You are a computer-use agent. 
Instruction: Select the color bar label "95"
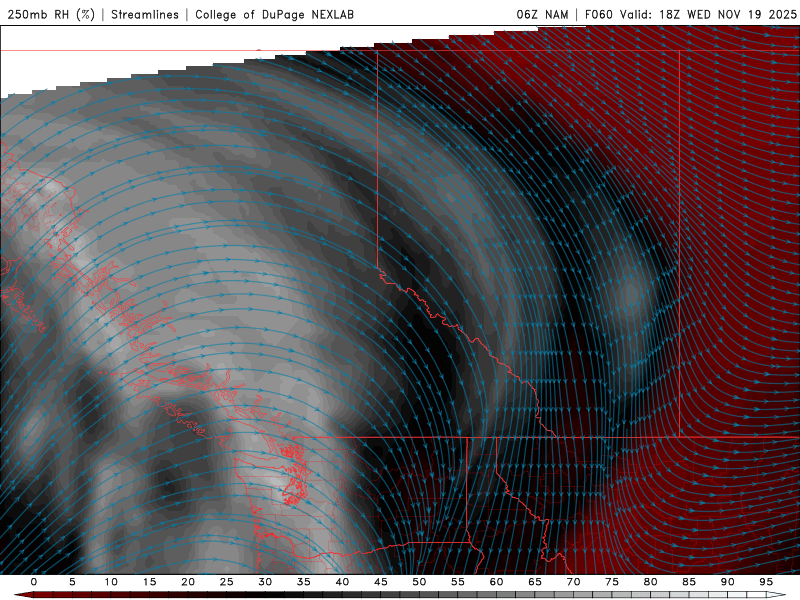pos(765,582)
